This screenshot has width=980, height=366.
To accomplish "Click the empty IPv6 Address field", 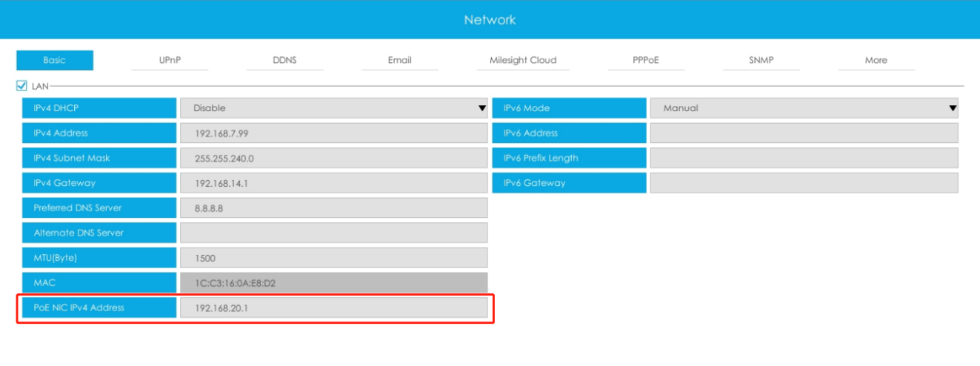I will coord(804,133).
